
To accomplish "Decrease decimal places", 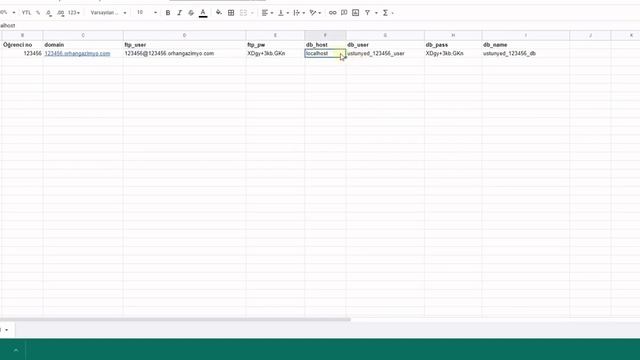I will [49, 13].
